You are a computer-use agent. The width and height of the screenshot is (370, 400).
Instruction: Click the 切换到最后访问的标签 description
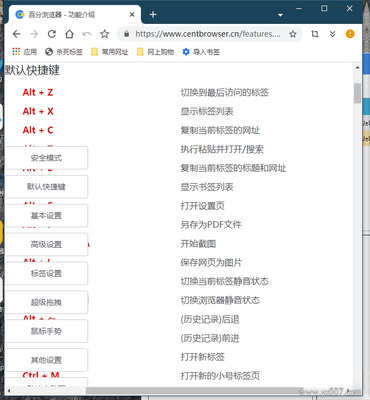[225, 92]
